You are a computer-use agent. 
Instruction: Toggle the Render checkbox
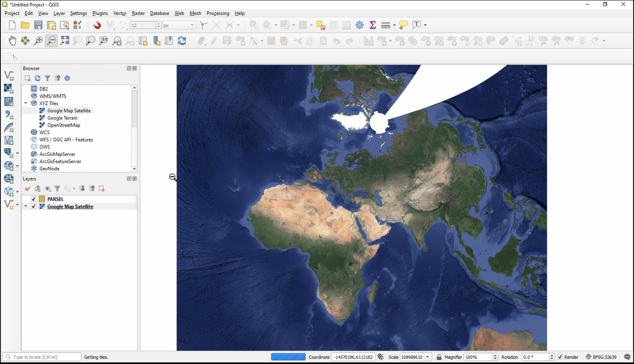click(560, 357)
